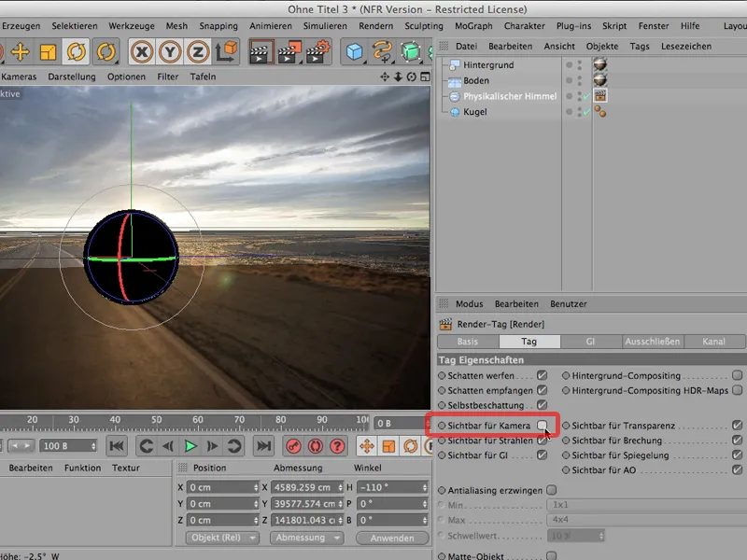Open the Objekt (Rel) dropdown
This screenshot has width=747, height=560.
pyautogui.click(x=222, y=538)
